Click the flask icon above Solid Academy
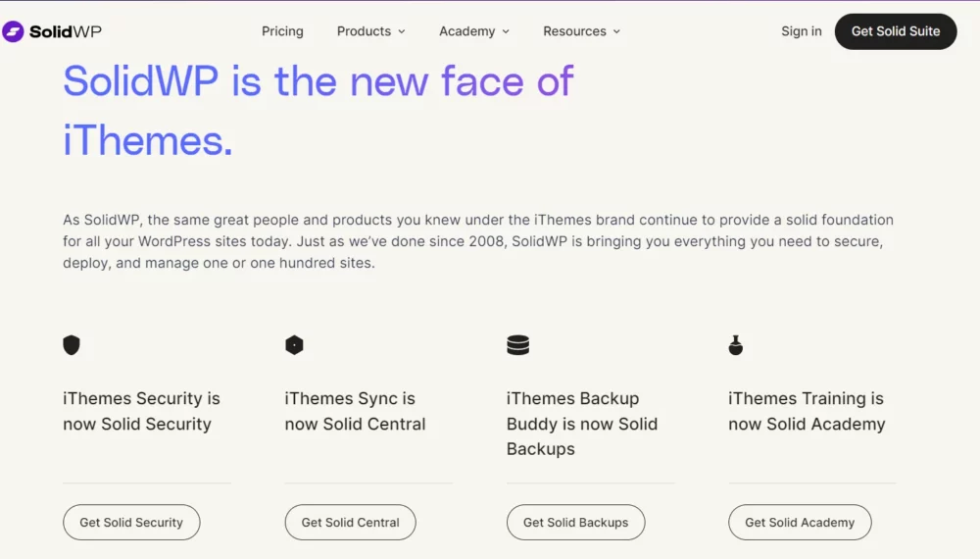This screenshot has width=980, height=559. tap(736, 344)
